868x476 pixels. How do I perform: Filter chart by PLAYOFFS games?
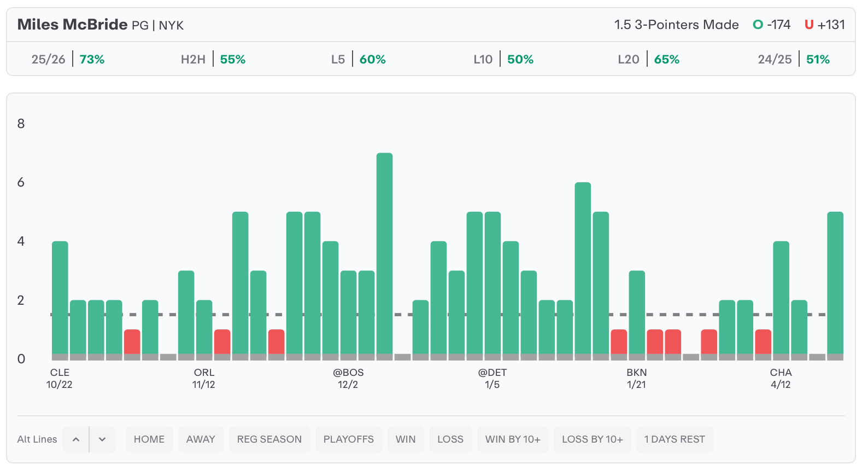click(349, 439)
